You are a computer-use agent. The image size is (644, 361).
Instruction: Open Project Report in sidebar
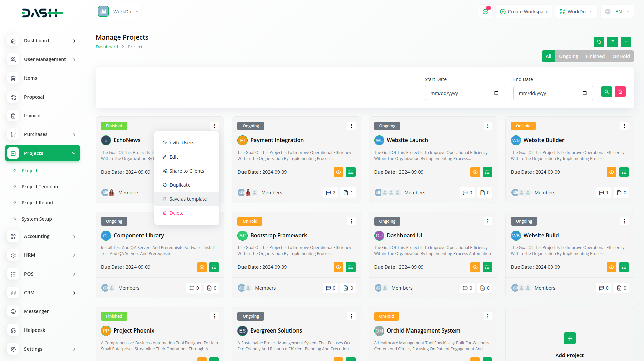pyautogui.click(x=38, y=203)
